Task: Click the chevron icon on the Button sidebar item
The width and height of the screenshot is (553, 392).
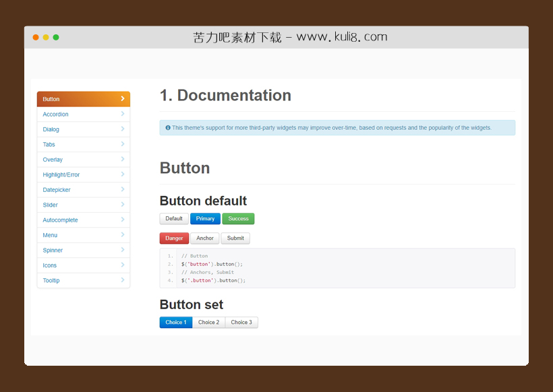Action: (123, 98)
